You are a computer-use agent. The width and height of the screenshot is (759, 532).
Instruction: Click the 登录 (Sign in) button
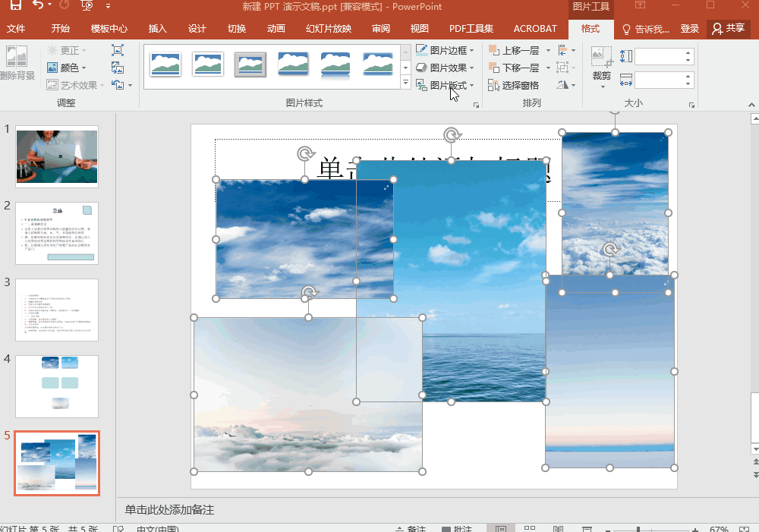(690, 29)
